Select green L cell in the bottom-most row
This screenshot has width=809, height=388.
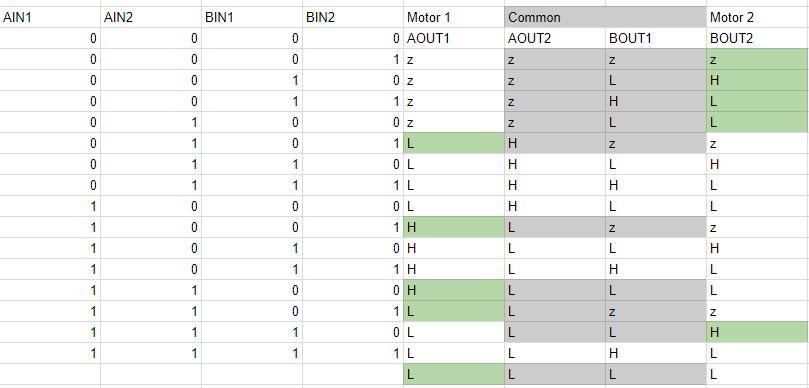pos(454,375)
